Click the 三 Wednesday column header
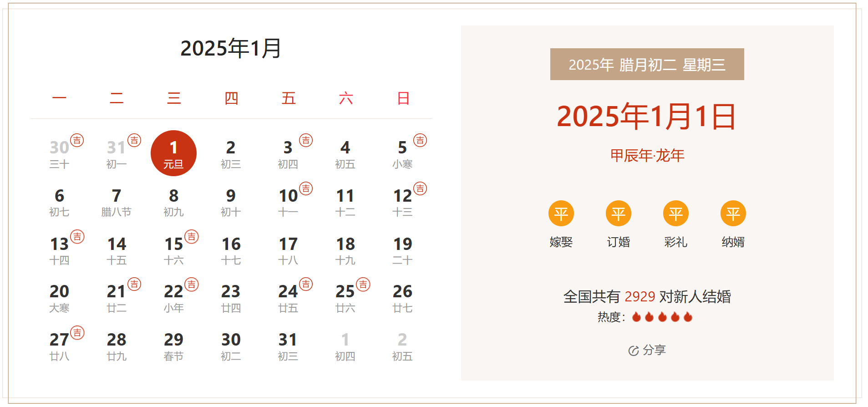Screen dimensions: 868x407 point(173,98)
